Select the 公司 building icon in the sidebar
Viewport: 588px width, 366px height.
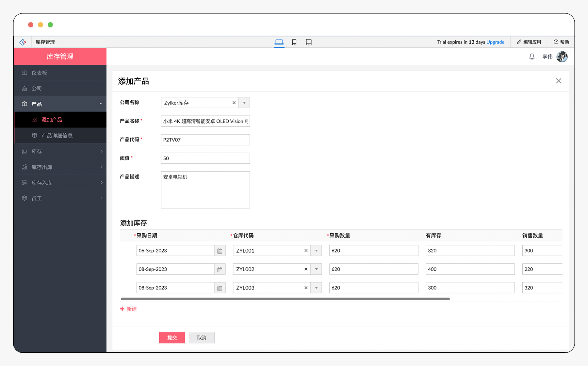pos(24,88)
